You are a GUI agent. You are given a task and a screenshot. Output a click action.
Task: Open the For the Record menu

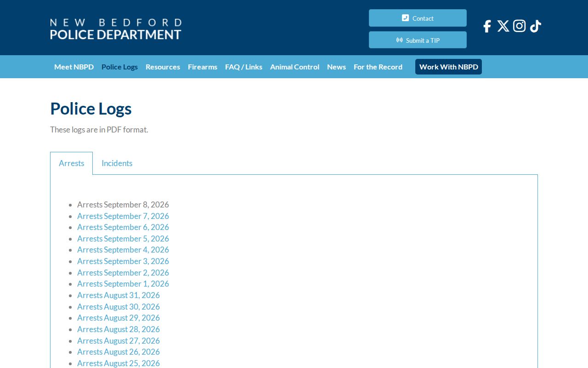378,67
